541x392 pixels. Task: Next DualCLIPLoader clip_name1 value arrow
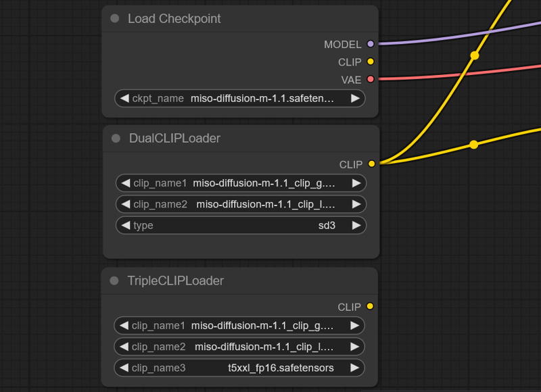(356, 183)
